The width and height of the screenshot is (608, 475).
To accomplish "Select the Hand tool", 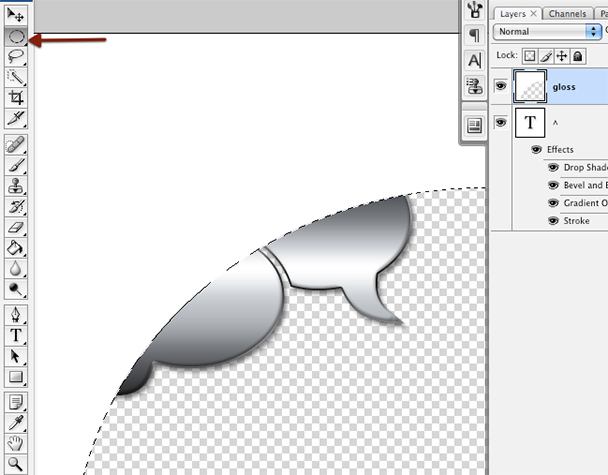I will coord(16,443).
